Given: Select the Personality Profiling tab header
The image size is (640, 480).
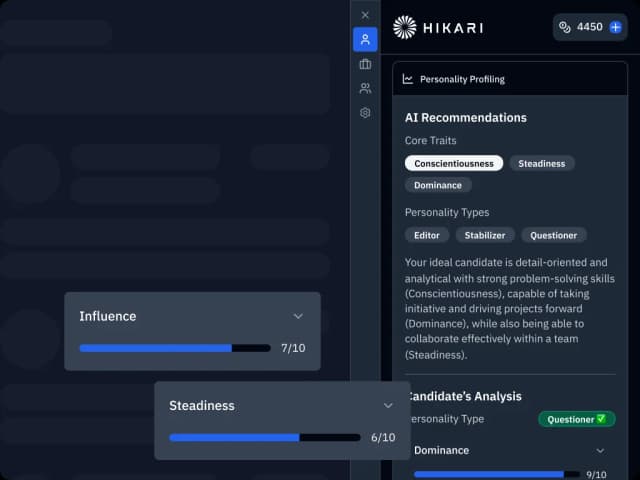Looking at the screenshot, I should [x=461, y=79].
